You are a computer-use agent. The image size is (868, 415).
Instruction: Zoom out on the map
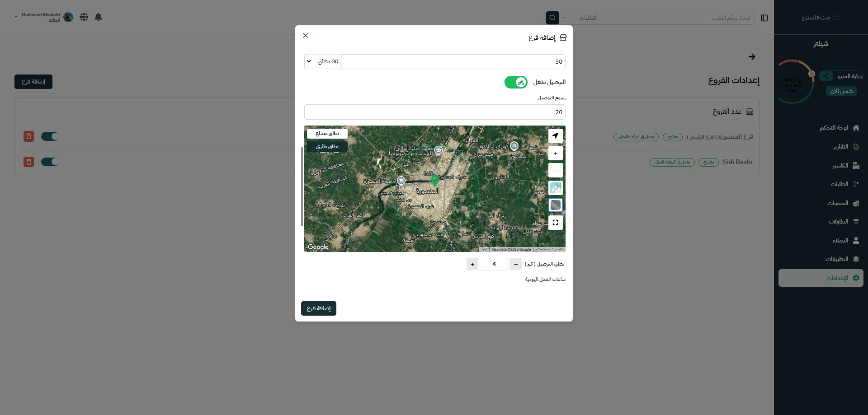click(x=555, y=171)
